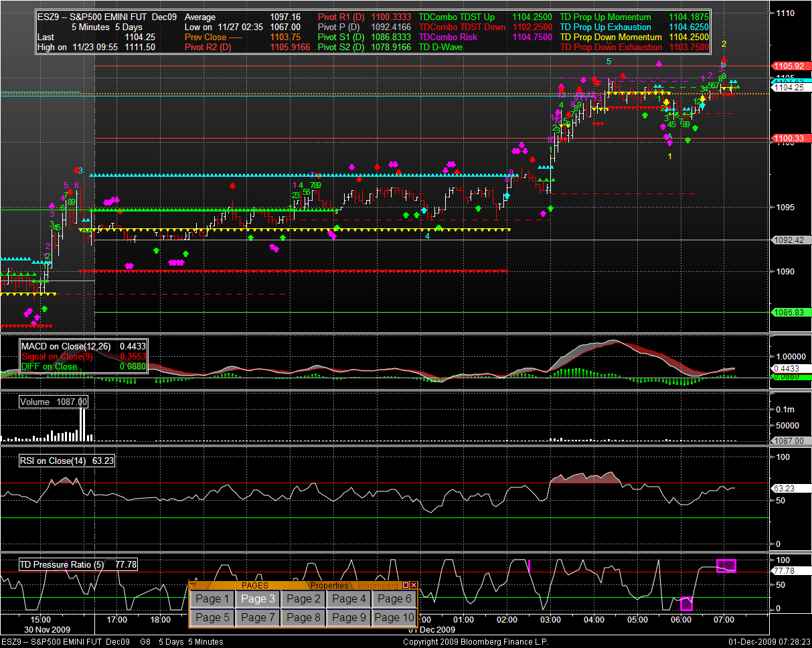Click the TD Pressure Ratio legend label
This screenshot has width=812, height=648.
click(78, 565)
